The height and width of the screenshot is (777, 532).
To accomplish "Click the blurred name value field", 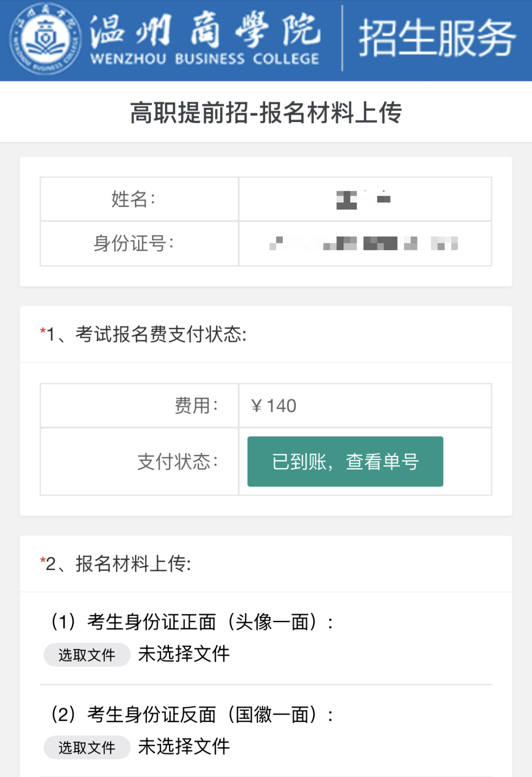I will [364, 199].
